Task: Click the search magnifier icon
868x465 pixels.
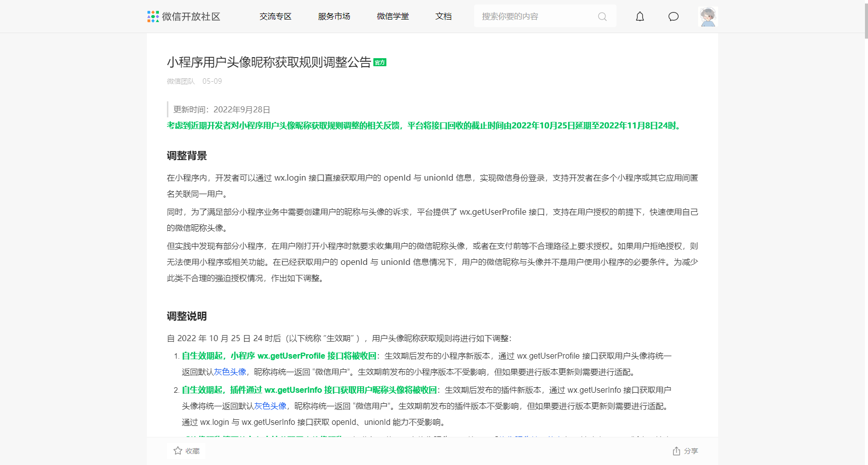Action: 602,17
